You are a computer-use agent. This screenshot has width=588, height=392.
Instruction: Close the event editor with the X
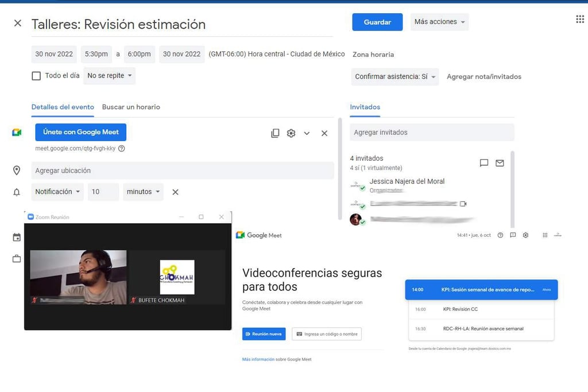(18, 23)
